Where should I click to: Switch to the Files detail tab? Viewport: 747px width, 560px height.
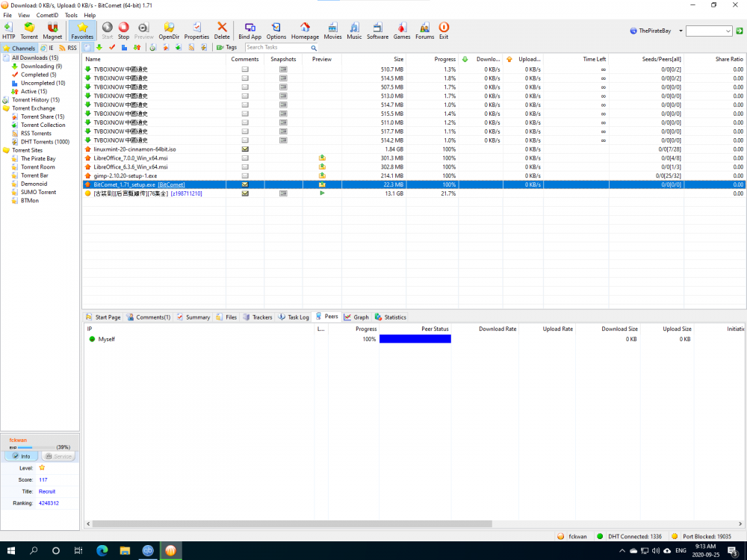(226, 317)
